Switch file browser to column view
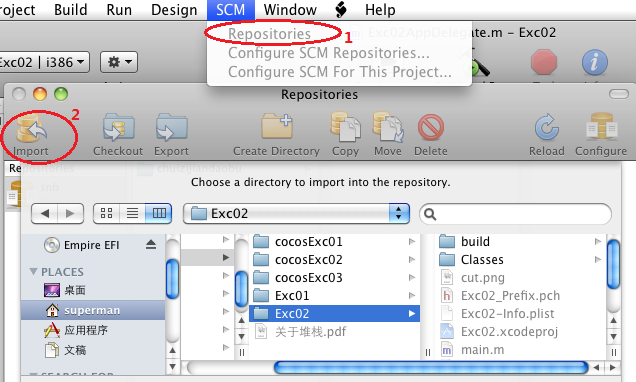 coord(159,213)
